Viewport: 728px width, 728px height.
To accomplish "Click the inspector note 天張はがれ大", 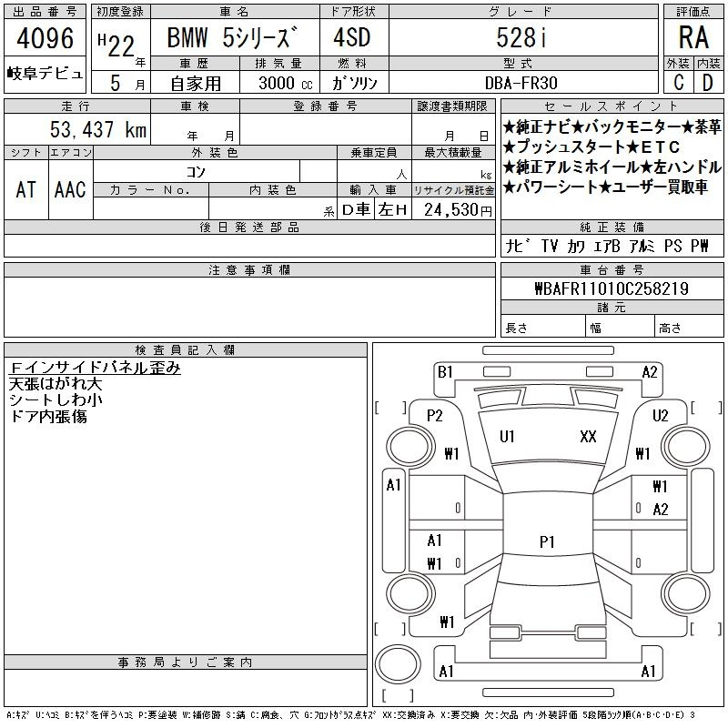I will pyautogui.click(x=56, y=384).
